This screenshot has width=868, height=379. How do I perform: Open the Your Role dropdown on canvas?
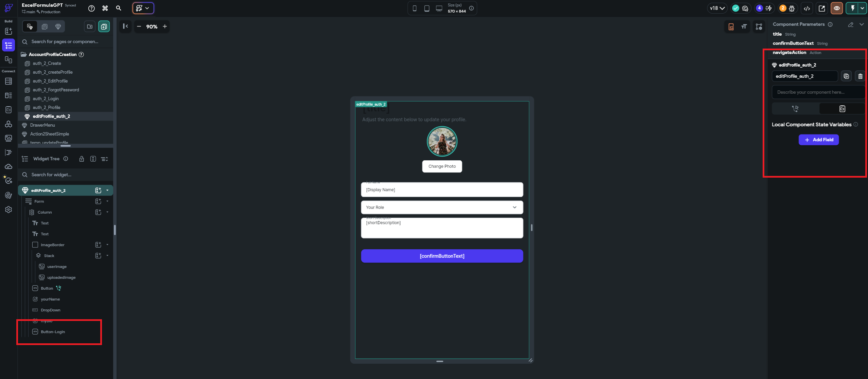(442, 207)
